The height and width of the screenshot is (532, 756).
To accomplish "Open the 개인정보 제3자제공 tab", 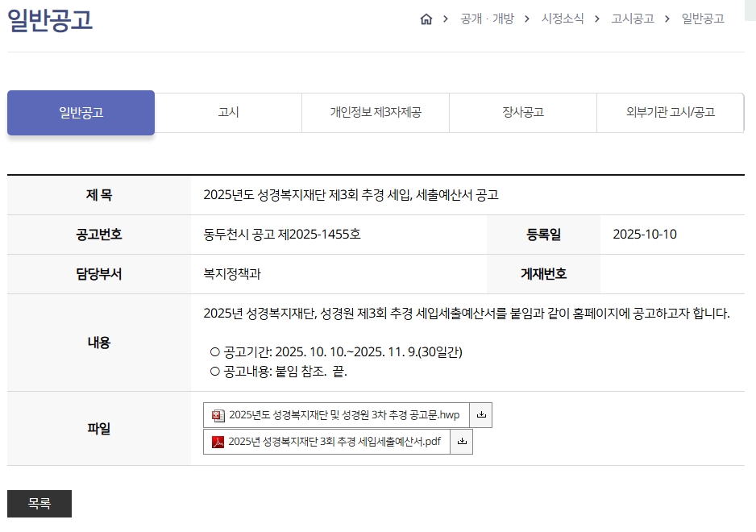I will click(376, 113).
